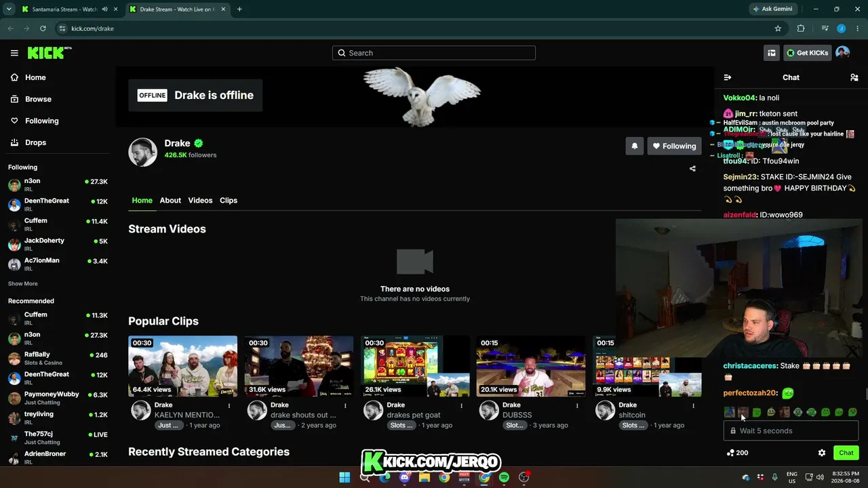Open Windows Start menu
The width and height of the screenshot is (868, 488).
coord(344,477)
